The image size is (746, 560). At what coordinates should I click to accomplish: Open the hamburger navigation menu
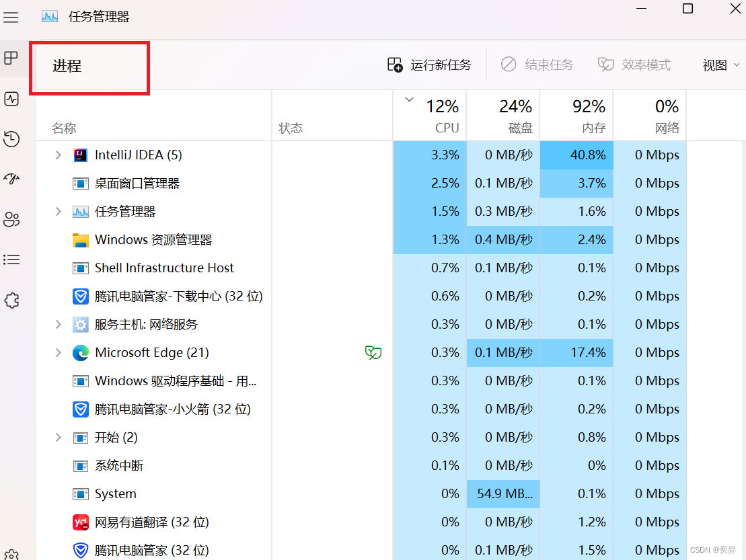tap(11, 17)
